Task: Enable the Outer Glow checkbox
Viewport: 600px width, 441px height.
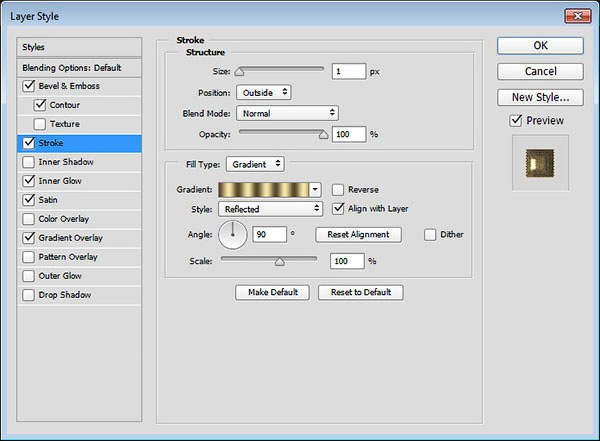Action: pyautogui.click(x=29, y=276)
